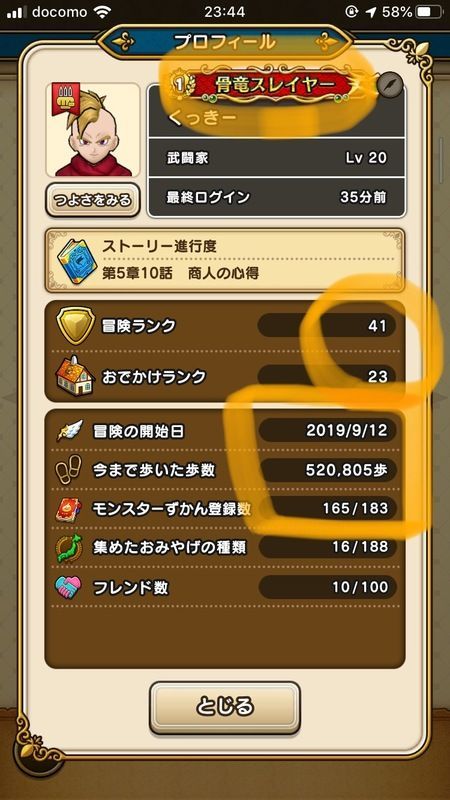Tap the gold shield adventure rank icon
Screen dimensions: 450x800
[x=75, y=326]
